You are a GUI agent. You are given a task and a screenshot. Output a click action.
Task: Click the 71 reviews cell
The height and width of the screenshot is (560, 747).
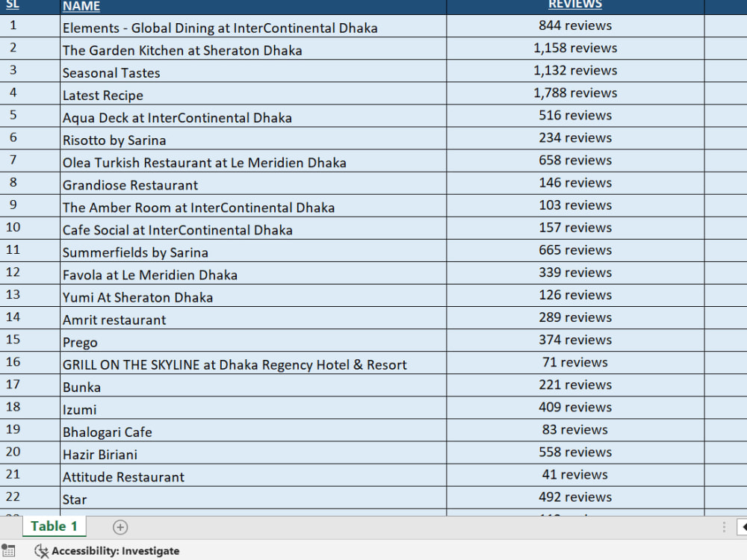pyautogui.click(x=575, y=363)
